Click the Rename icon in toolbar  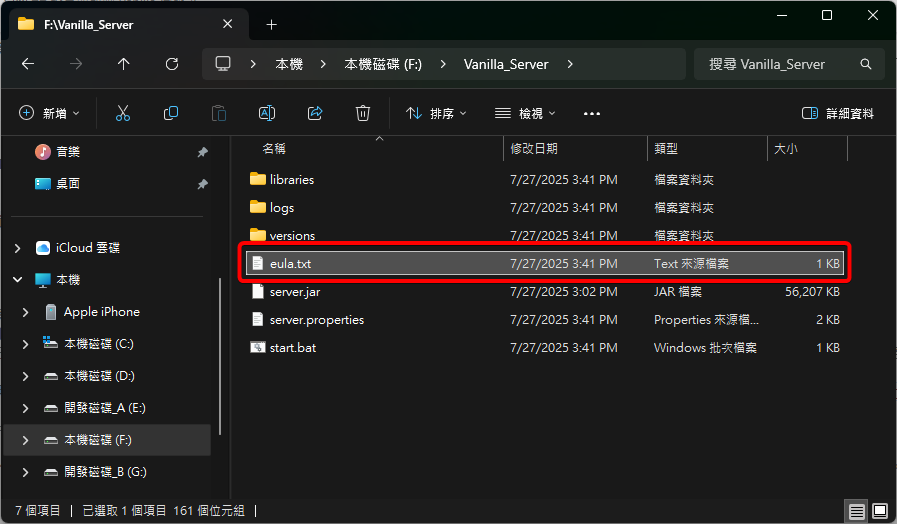point(267,114)
